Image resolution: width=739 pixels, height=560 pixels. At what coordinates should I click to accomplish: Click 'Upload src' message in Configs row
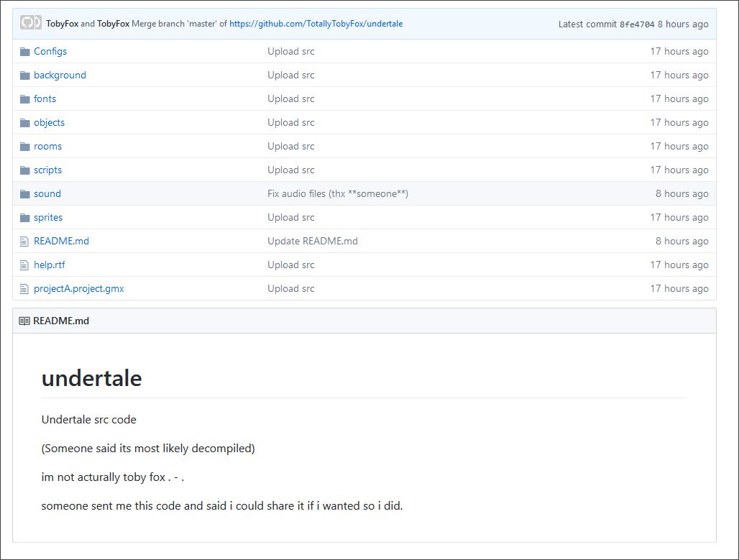click(291, 51)
